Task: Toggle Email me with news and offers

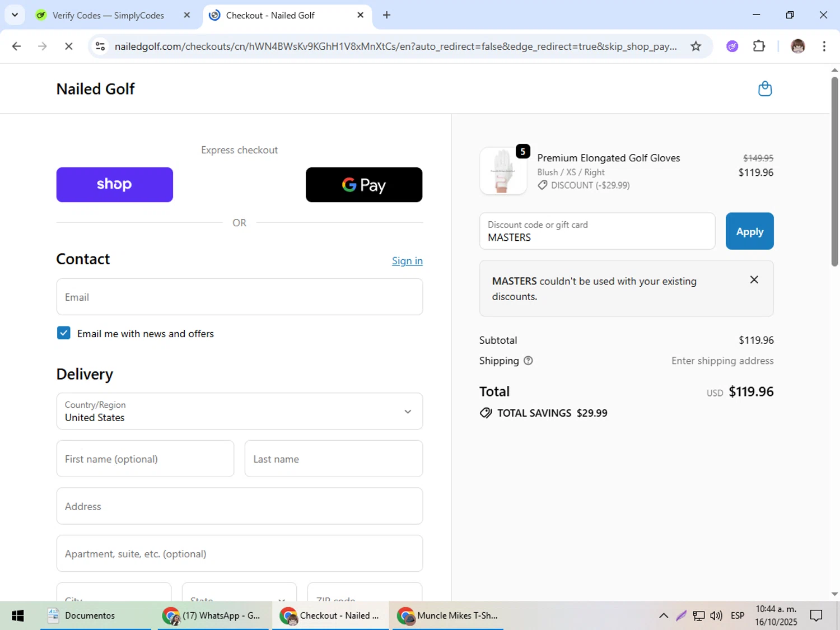Action: point(64,333)
